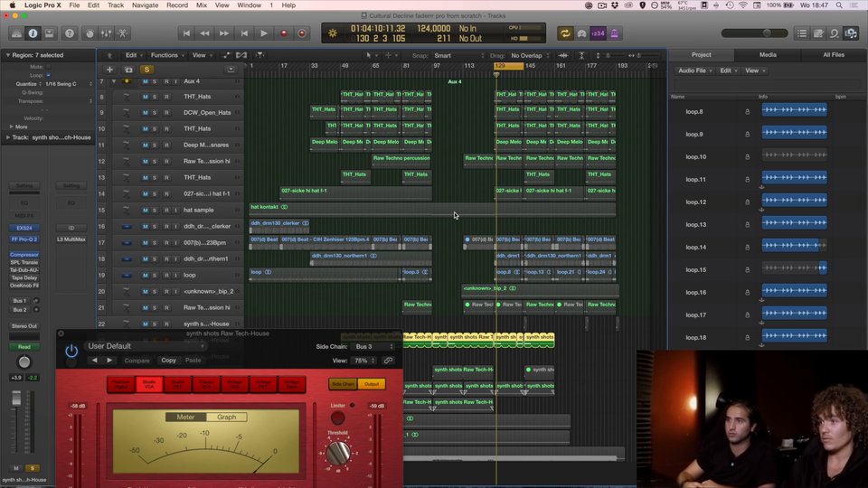Open the Side Chain Bus 3 dropdown
This screenshot has width=868, height=488.
373,347
